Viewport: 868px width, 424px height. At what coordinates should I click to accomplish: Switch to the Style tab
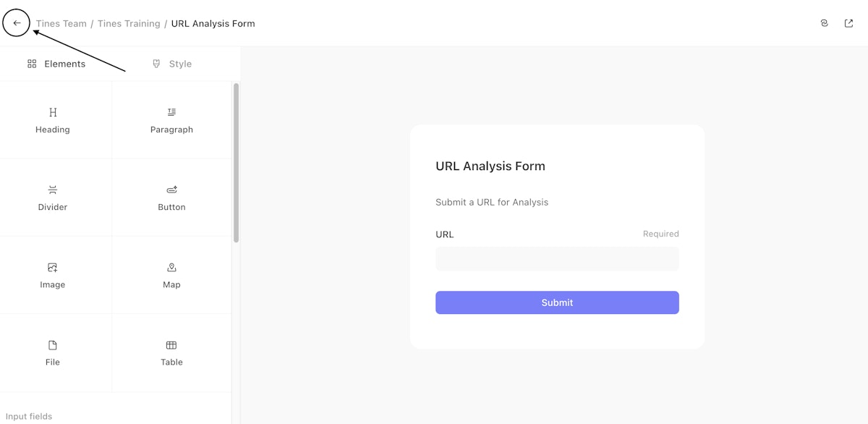(172, 64)
